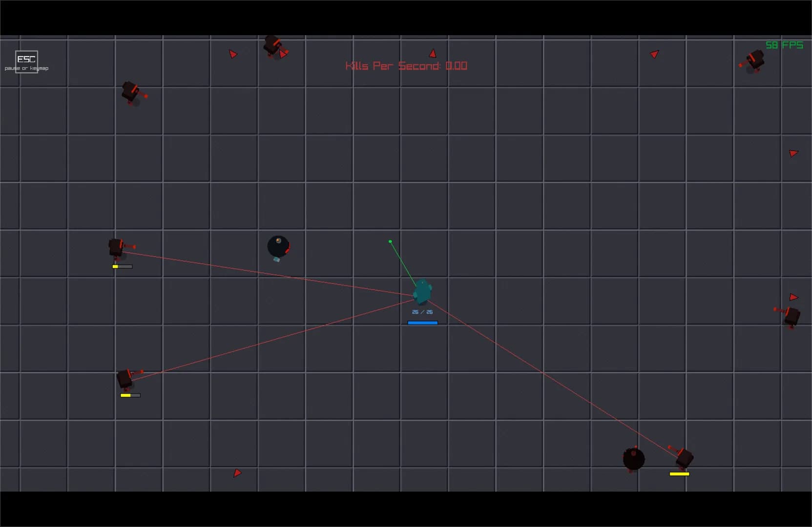Click the red arrow above Kills Per Second
This screenshot has height=527, width=812.
[x=433, y=53]
